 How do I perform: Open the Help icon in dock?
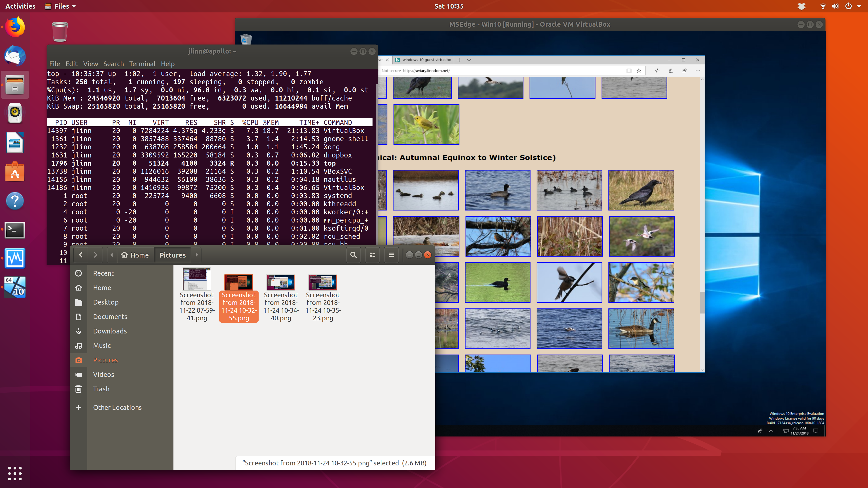[x=15, y=201]
